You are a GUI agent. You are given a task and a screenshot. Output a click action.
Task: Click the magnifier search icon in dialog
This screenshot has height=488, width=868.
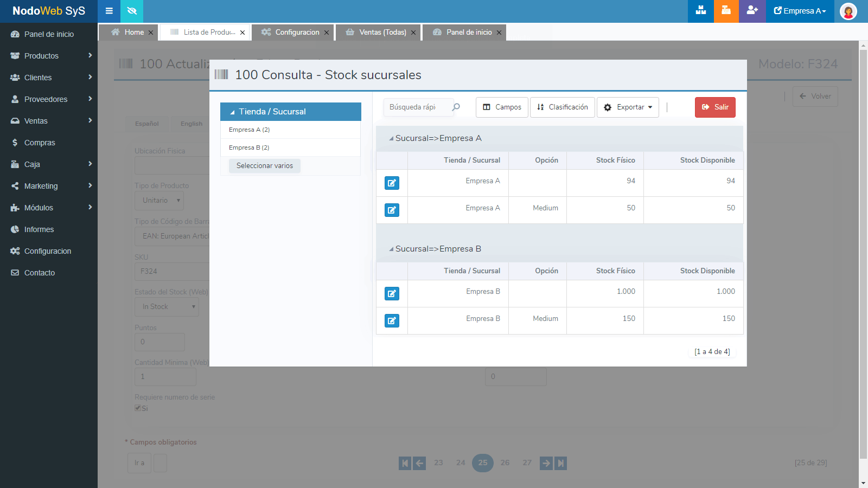[x=456, y=107]
